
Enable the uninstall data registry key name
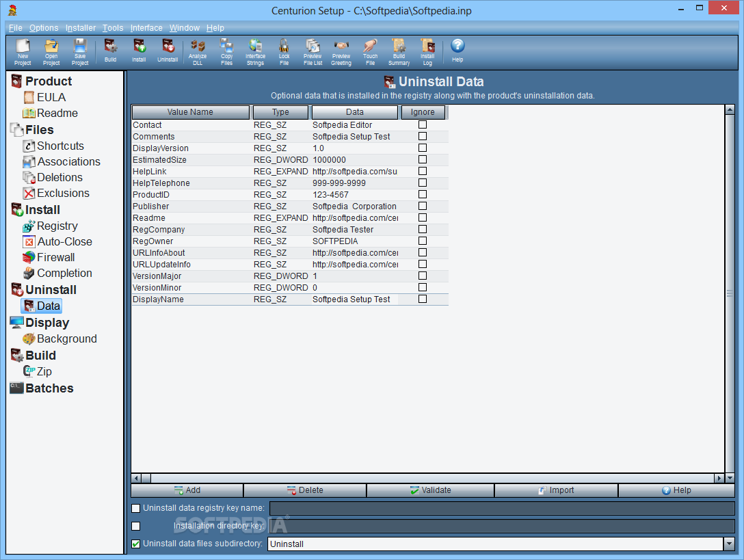coord(135,508)
